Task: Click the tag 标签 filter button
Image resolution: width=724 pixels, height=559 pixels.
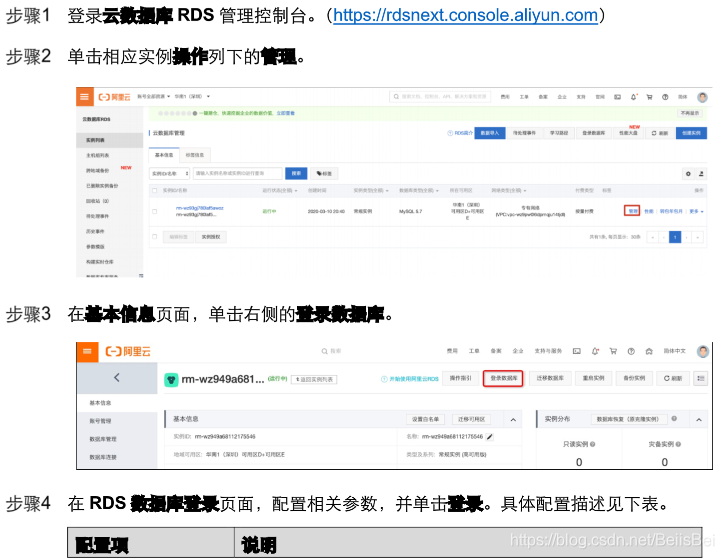Action: (x=324, y=174)
